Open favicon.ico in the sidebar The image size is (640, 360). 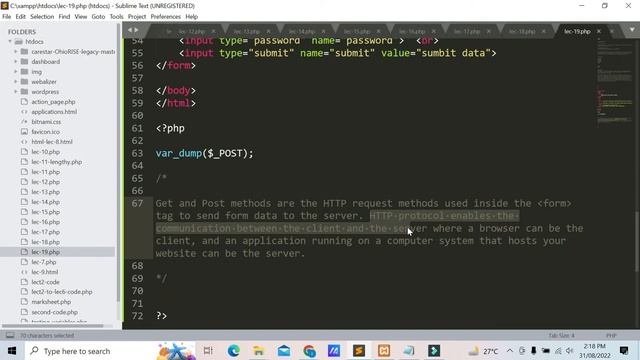click(x=45, y=132)
